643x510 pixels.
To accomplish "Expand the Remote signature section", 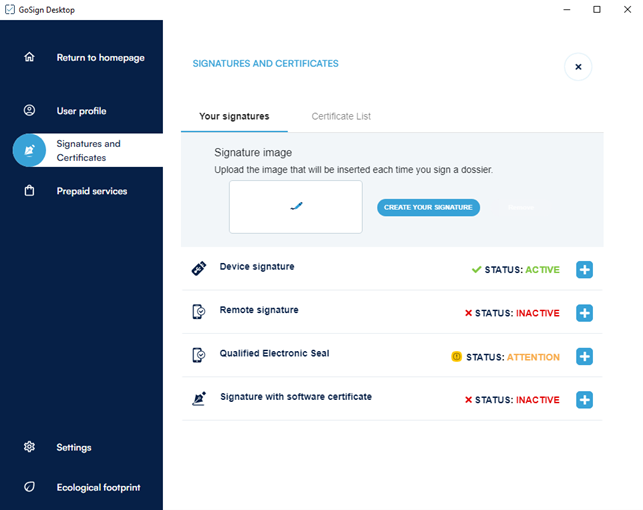I will click(x=585, y=313).
